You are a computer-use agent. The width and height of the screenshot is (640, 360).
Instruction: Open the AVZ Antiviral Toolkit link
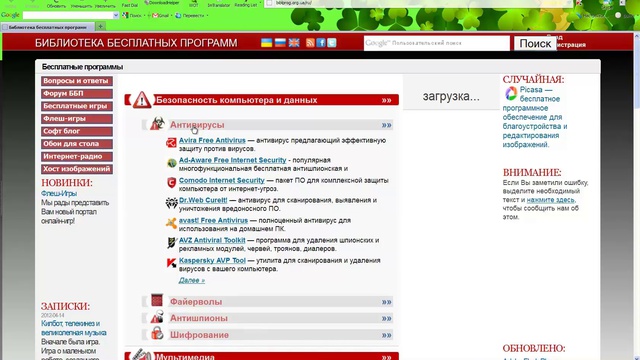click(x=212, y=240)
